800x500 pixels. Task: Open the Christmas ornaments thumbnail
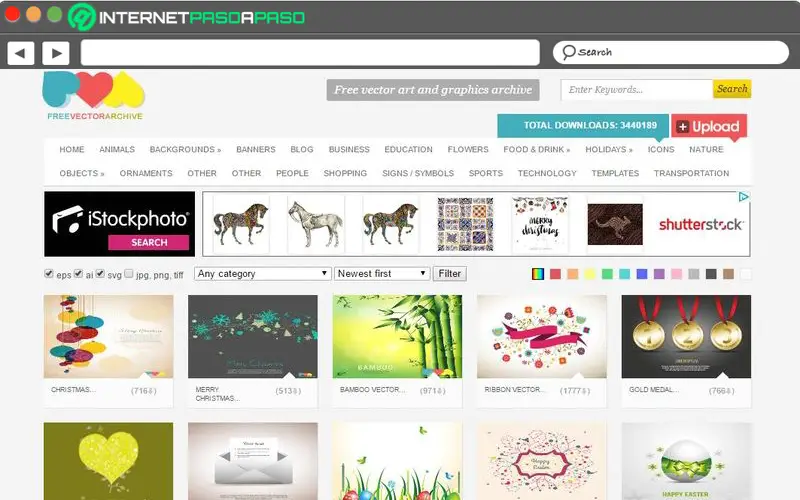108,336
